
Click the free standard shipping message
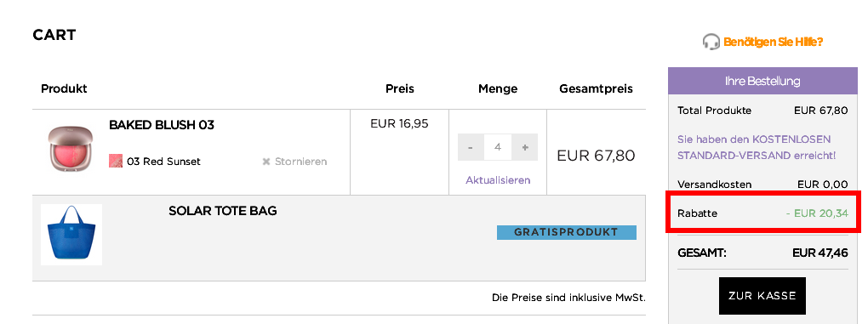coord(757,147)
